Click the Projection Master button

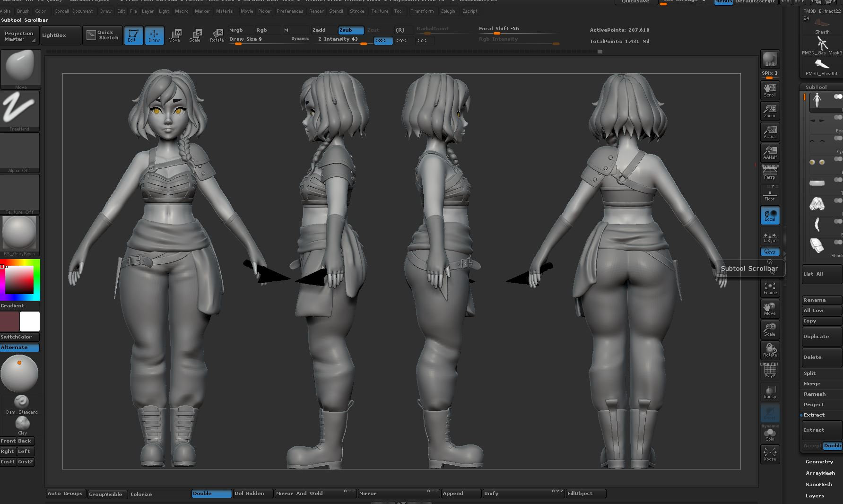(x=19, y=36)
